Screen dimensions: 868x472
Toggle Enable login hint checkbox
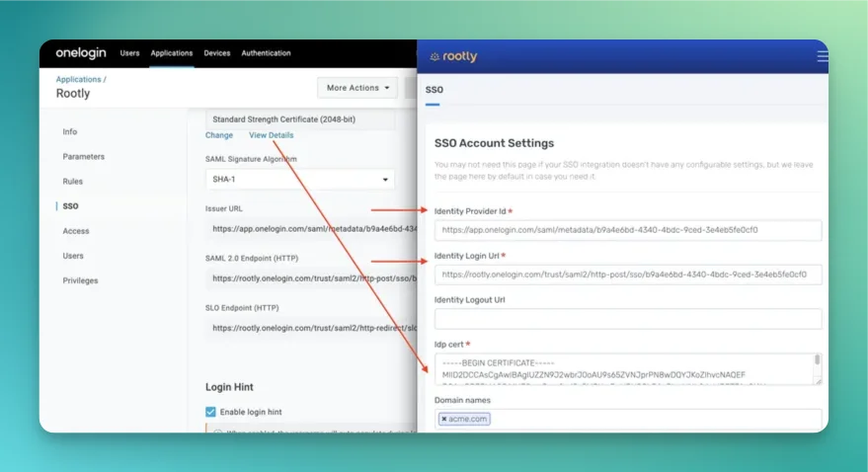click(x=210, y=412)
